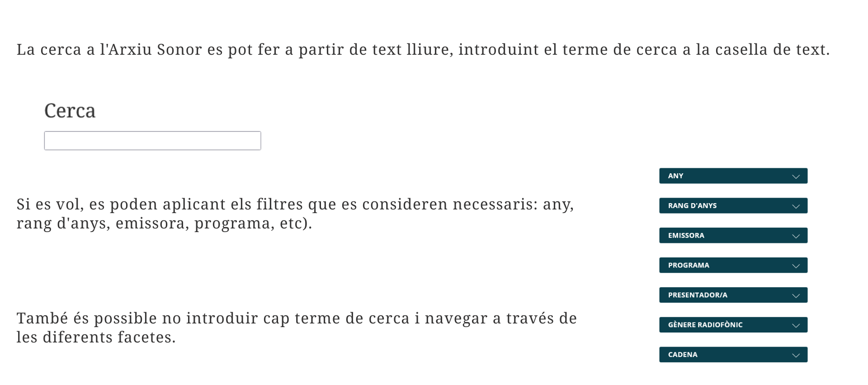
Task: Click the paragraph starting "També és possible"
Action: tap(296, 318)
